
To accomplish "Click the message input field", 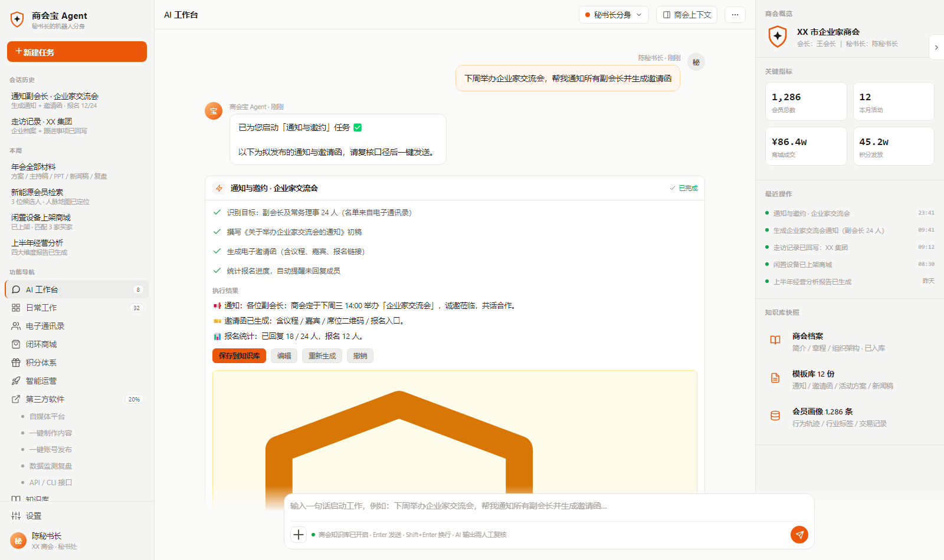I will pos(549,506).
